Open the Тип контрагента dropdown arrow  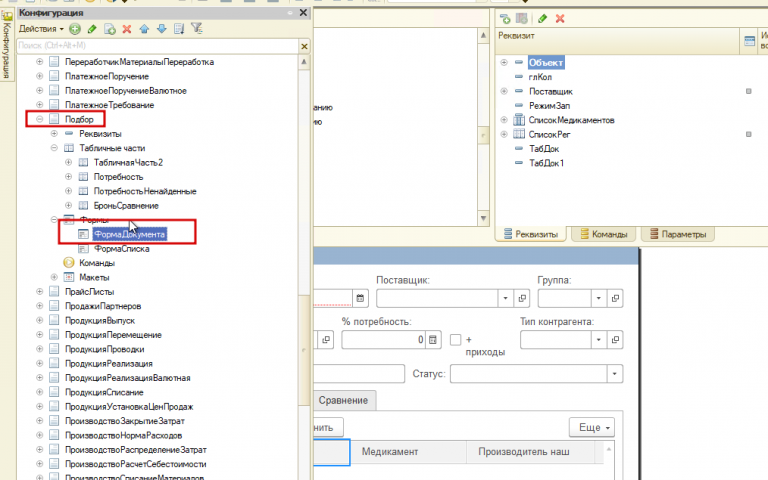[599, 339]
